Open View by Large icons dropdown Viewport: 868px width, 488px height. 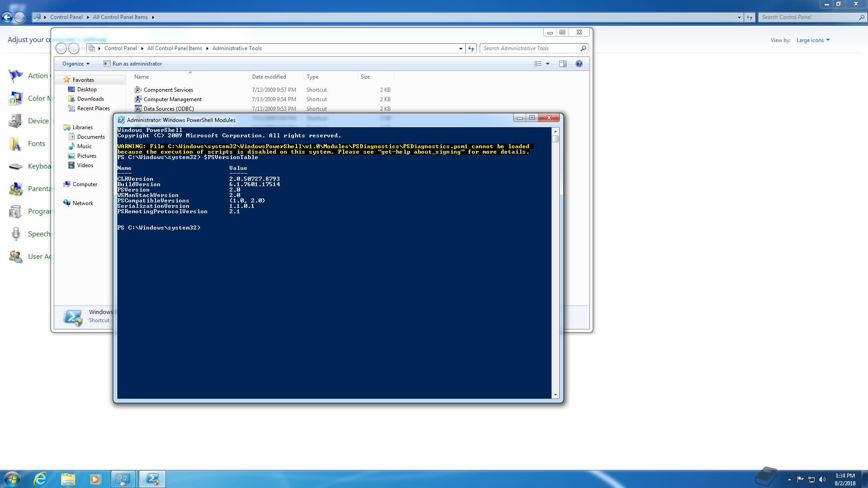tap(813, 40)
